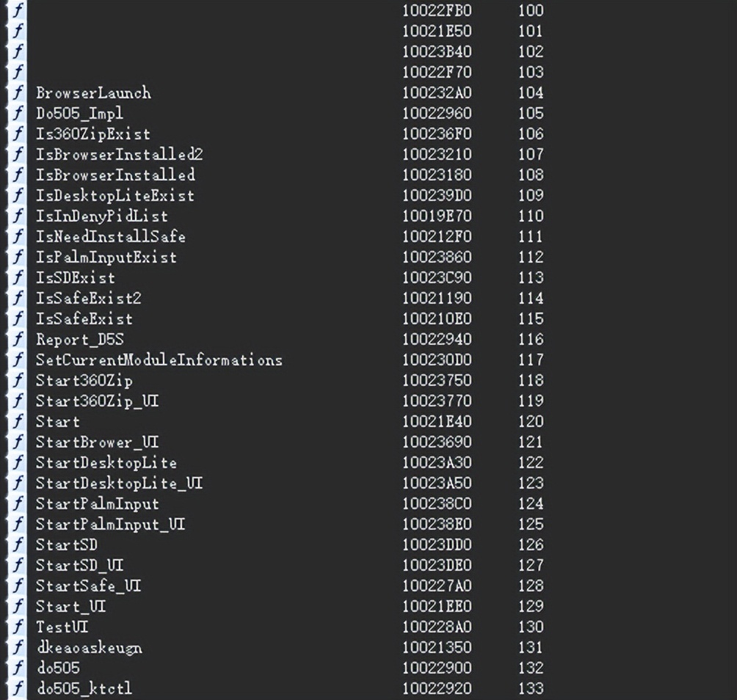Viewport: 737px width, 700px height.
Task: Select the Start360Zip_UI export
Action: pos(98,401)
